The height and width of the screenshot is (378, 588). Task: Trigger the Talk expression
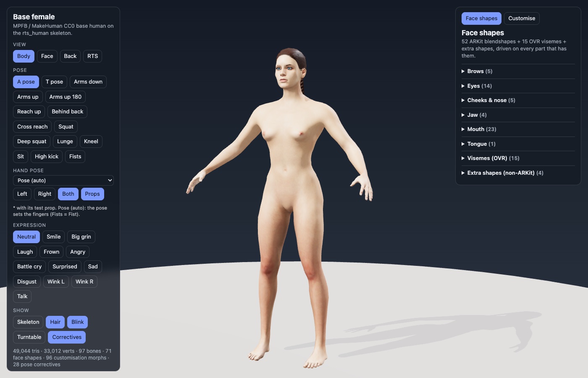(x=22, y=297)
